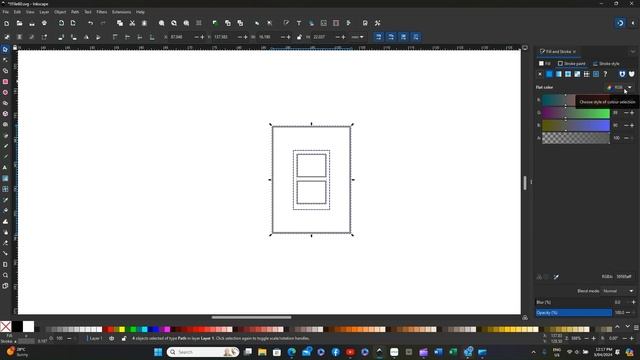Choose the Radial gradient paint option
Viewport: 640px width, 360px height.
(x=568, y=74)
